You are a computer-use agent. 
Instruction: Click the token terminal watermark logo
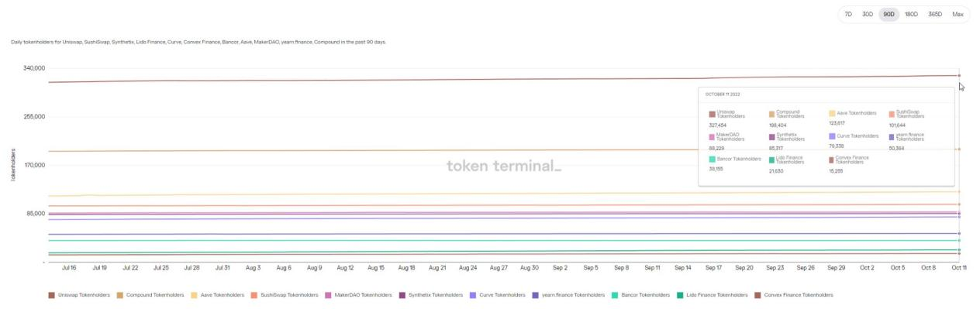tap(504, 165)
